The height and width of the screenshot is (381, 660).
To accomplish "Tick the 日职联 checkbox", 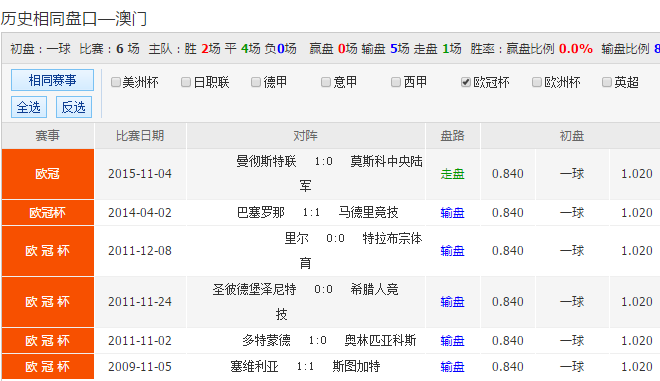I will (186, 82).
